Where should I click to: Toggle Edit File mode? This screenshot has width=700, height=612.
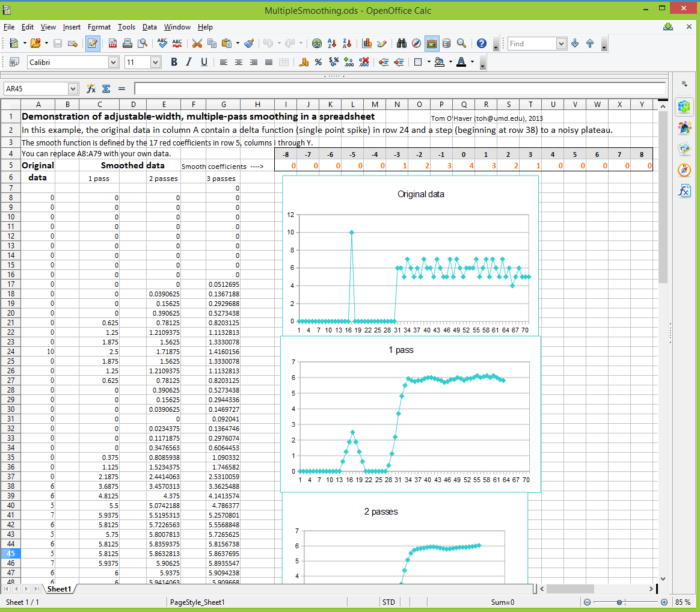[93, 43]
